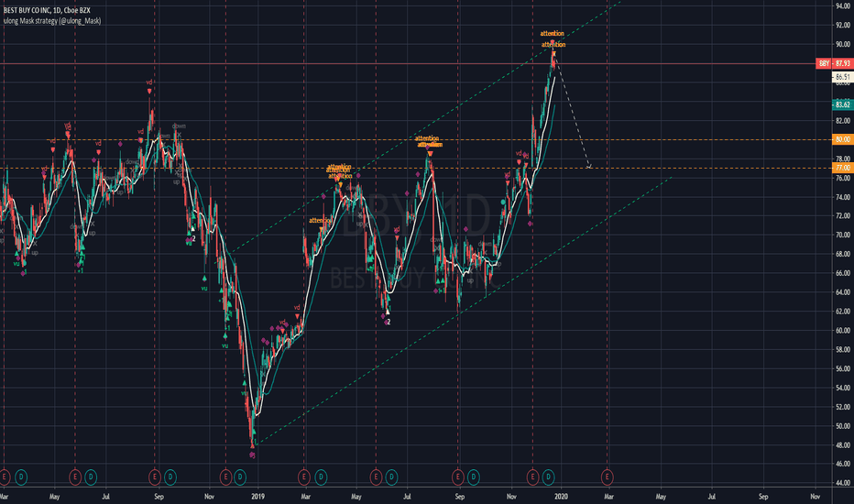Click the 94.00 value on the price scale
This screenshot has width=854, height=504.
pyautogui.click(x=843, y=6)
